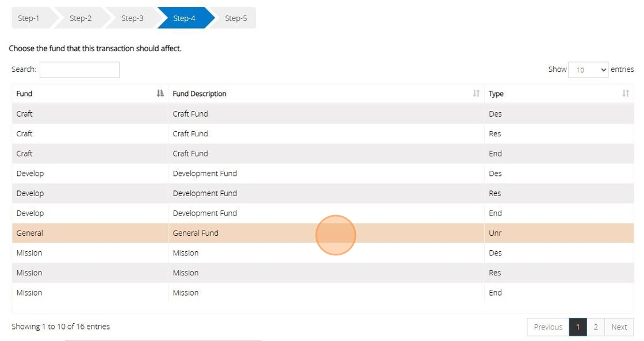Sort by Fund Description column icon
644x341 pixels.
click(476, 94)
